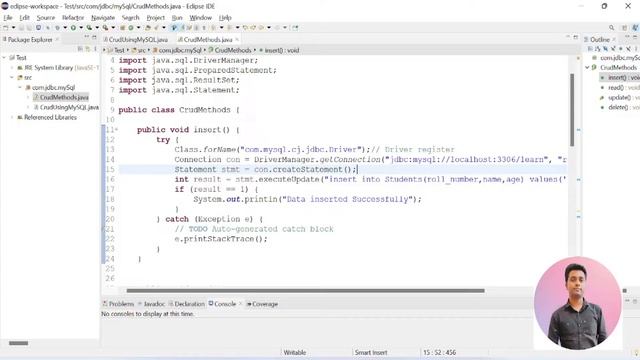Toggle Hide Local Types in Outline toolbar
The width and height of the screenshot is (640, 360).
(629, 49)
